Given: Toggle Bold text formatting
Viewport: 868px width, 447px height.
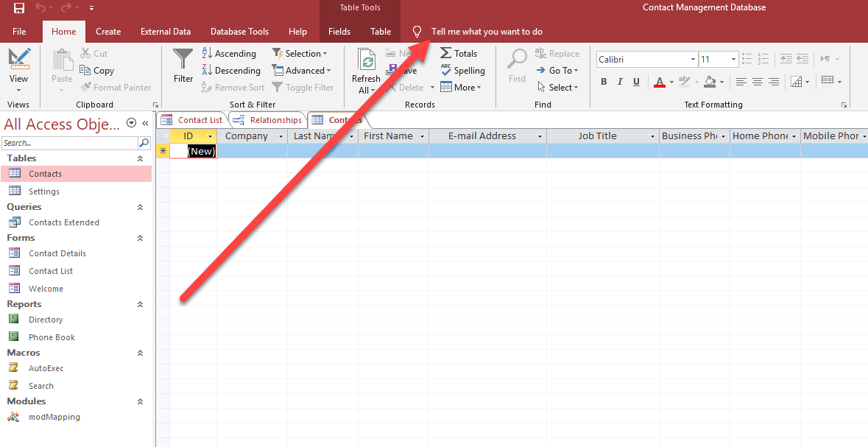Looking at the screenshot, I should coord(604,82).
